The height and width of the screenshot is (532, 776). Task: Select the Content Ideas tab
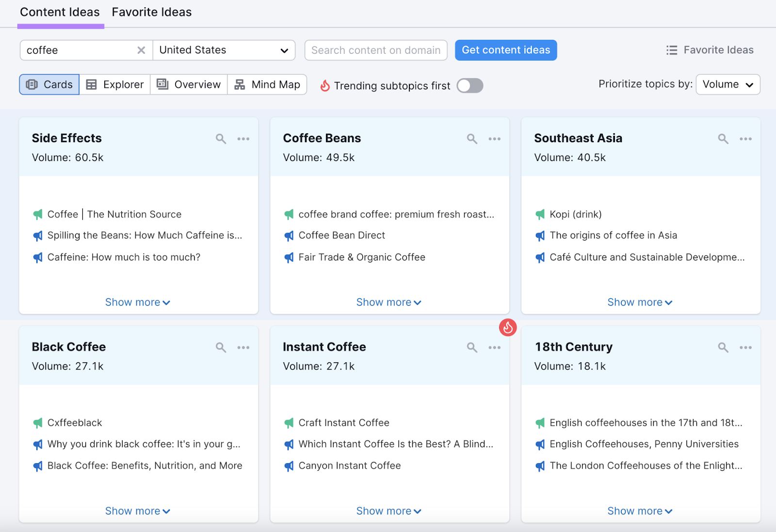point(60,12)
